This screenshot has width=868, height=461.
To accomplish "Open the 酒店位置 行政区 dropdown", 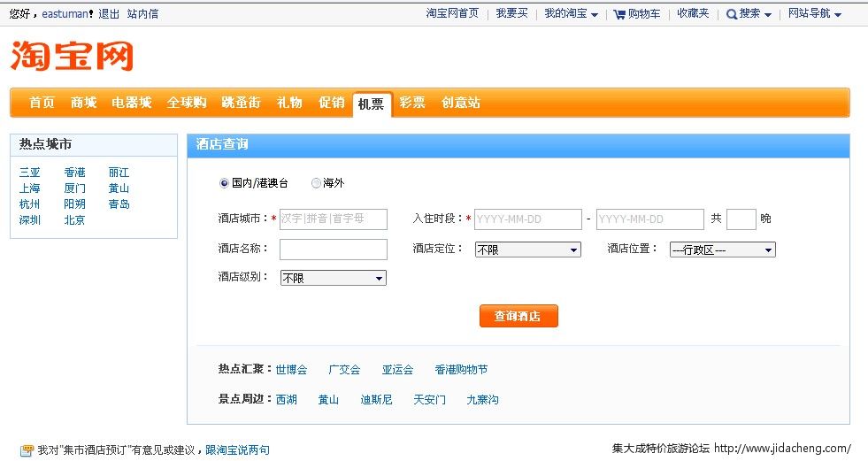I will [x=722, y=250].
